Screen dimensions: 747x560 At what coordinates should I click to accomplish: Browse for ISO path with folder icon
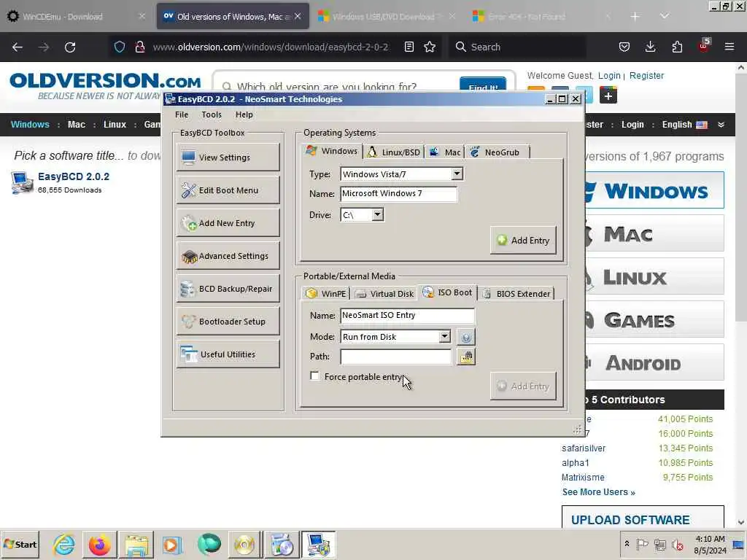[x=466, y=357]
